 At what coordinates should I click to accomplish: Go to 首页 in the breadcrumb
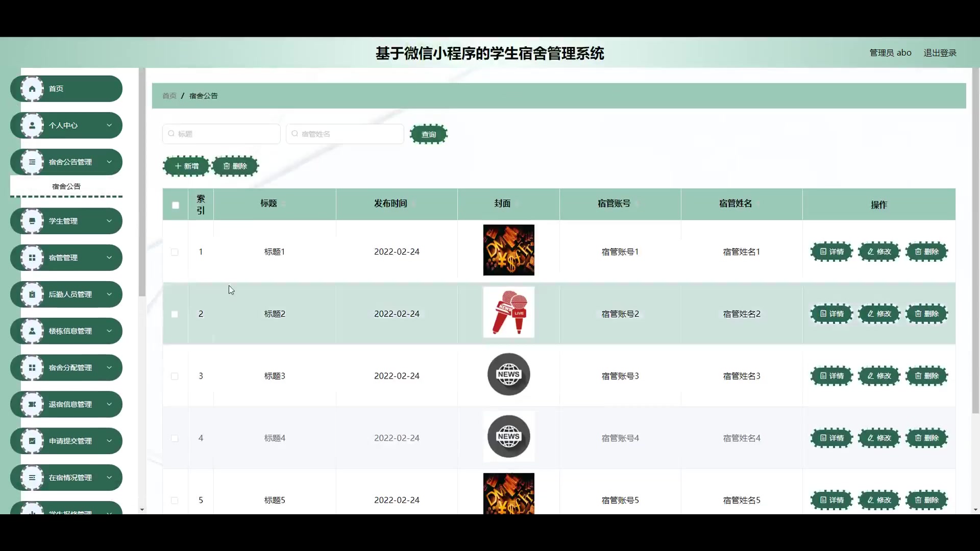pos(169,96)
